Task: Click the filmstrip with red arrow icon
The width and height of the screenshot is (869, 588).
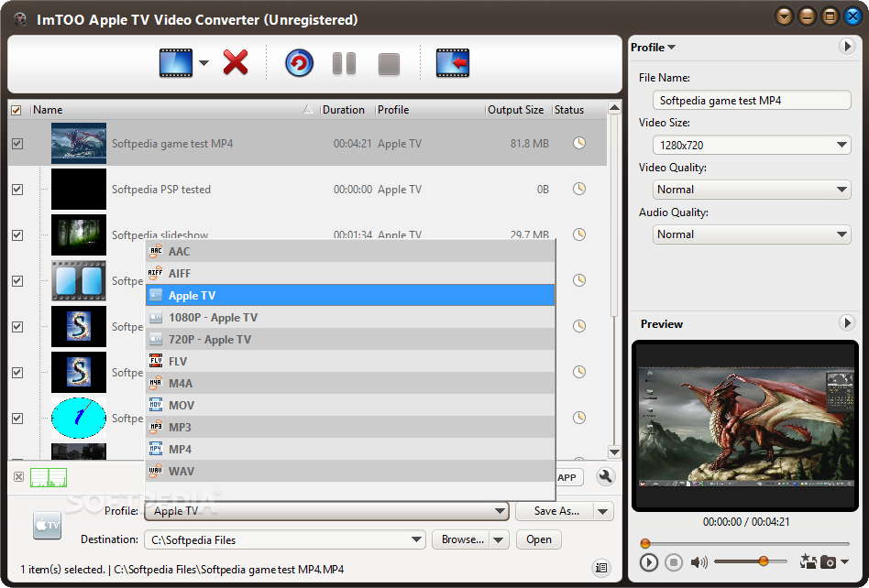Action: point(453,62)
